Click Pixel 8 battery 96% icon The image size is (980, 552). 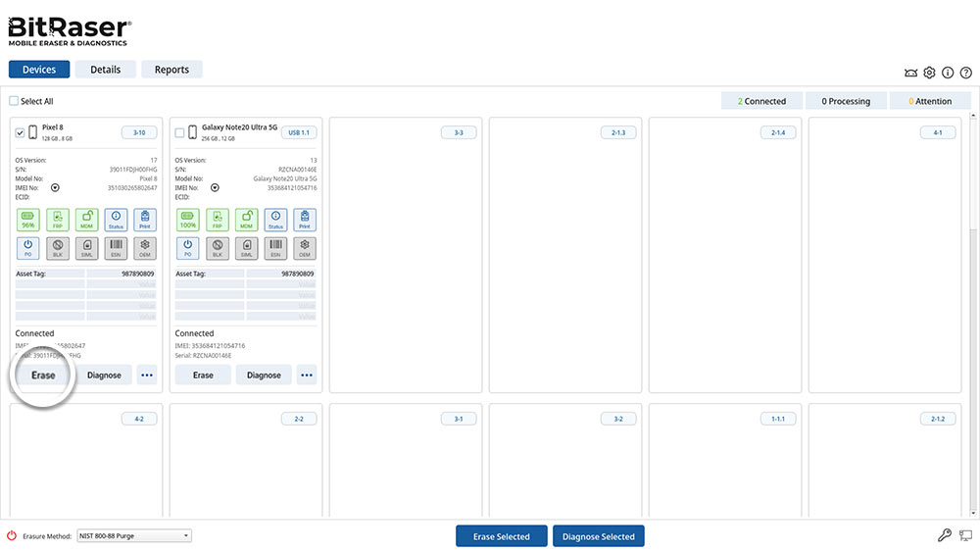[28, 220]
